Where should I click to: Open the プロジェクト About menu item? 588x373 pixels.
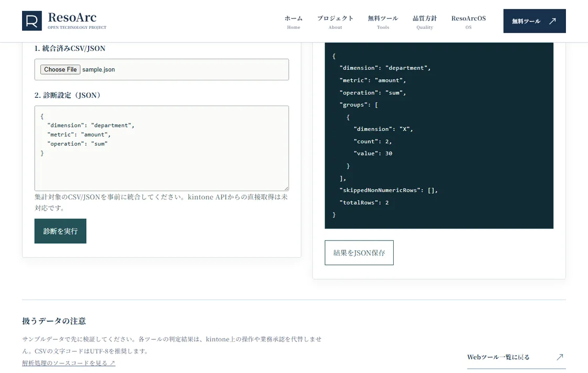point(335,22)
